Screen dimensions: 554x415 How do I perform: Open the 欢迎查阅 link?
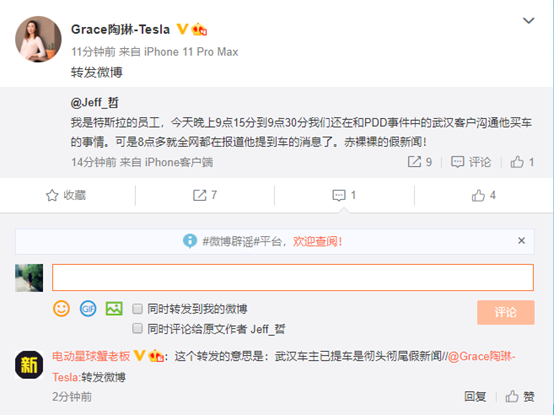pos(317,242)
